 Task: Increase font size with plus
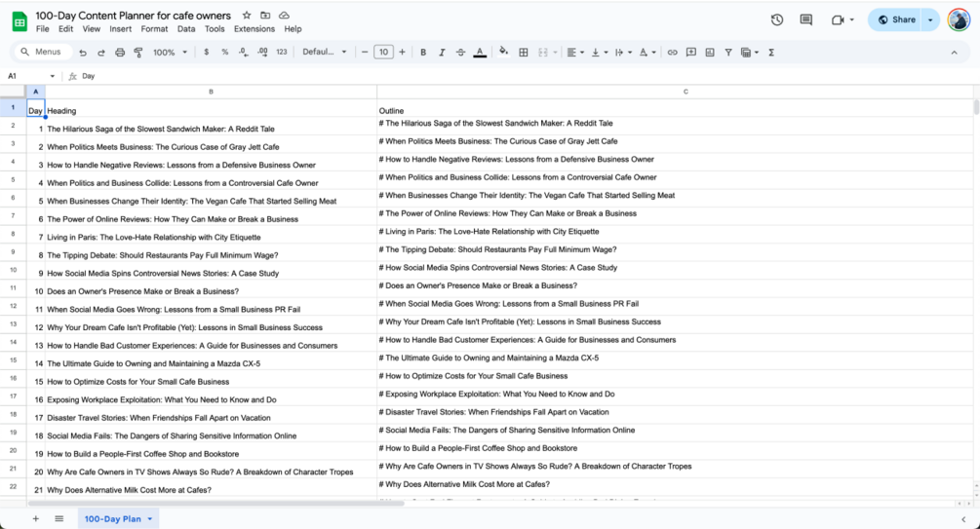pyautogui.click(x=402, y=53)
